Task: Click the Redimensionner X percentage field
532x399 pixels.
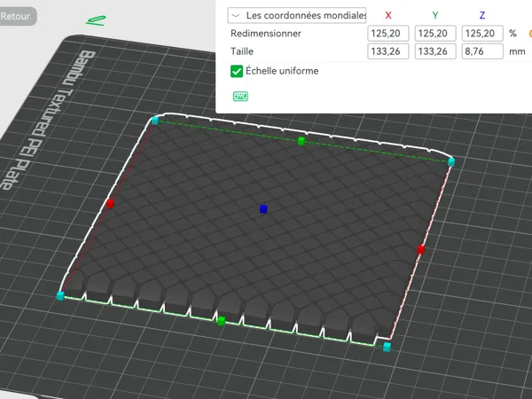Action: click(387, 34)
